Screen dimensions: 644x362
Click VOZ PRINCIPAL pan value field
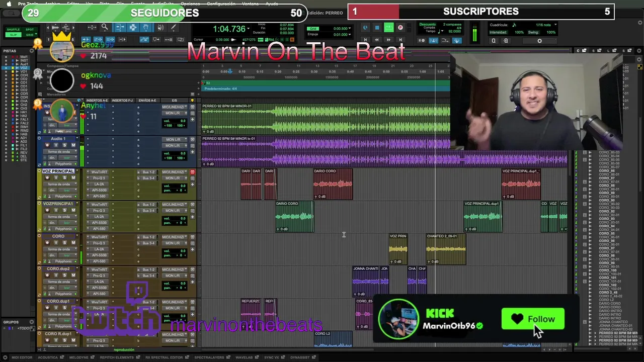(180, 190)
